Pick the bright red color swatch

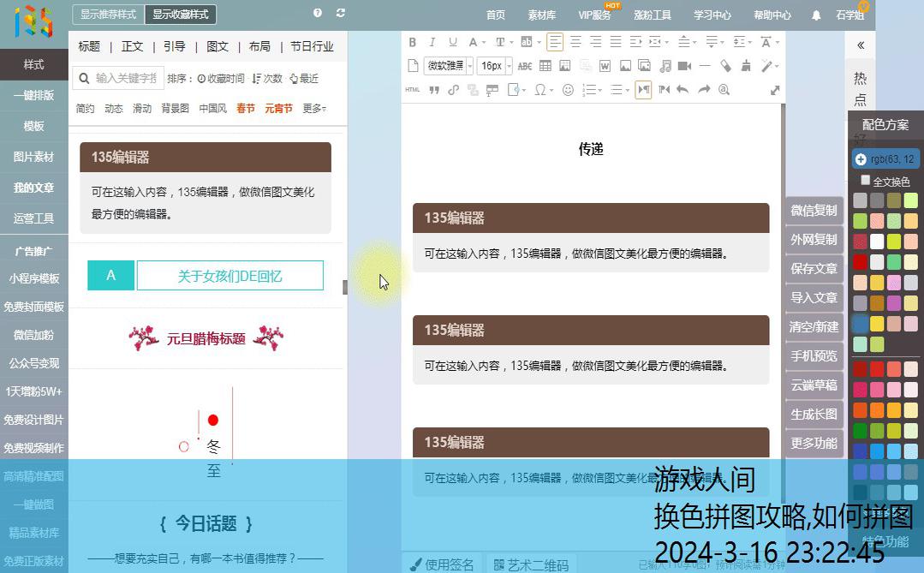[860, 262]
